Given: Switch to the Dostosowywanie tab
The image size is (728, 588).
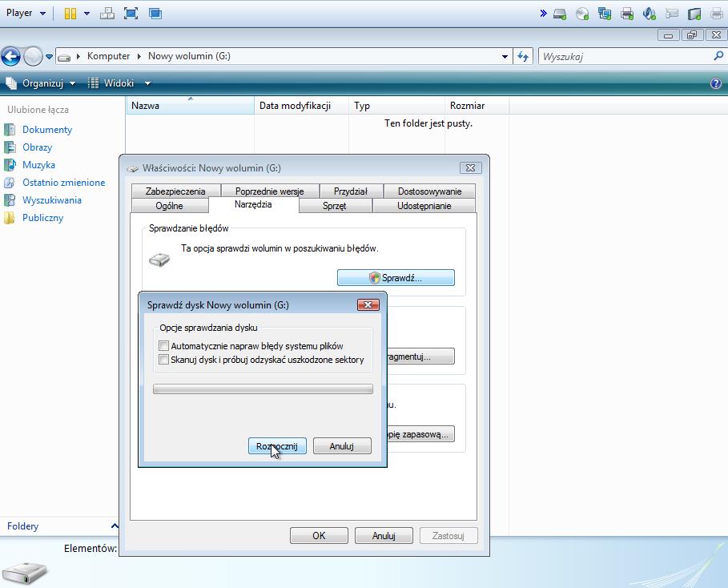Looking at the screenshot, I should pyautogui.click(x=429, y=191).
